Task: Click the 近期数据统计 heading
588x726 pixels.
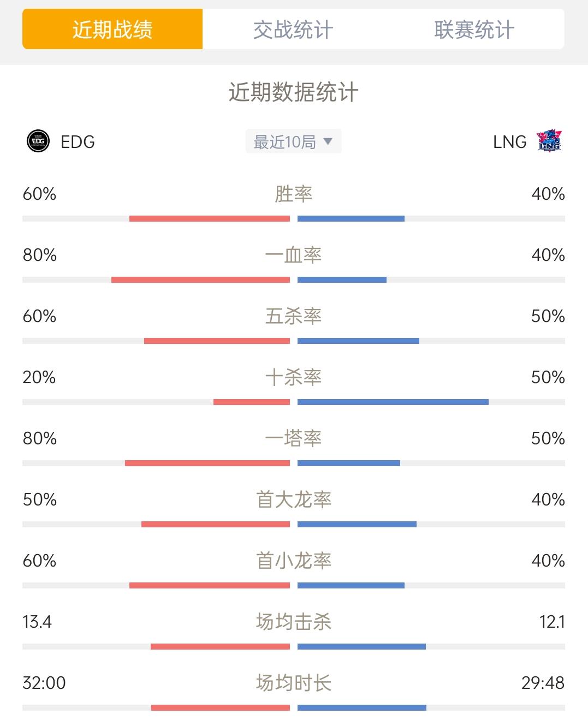Action: pyautogui.click(x=294, y=92)
